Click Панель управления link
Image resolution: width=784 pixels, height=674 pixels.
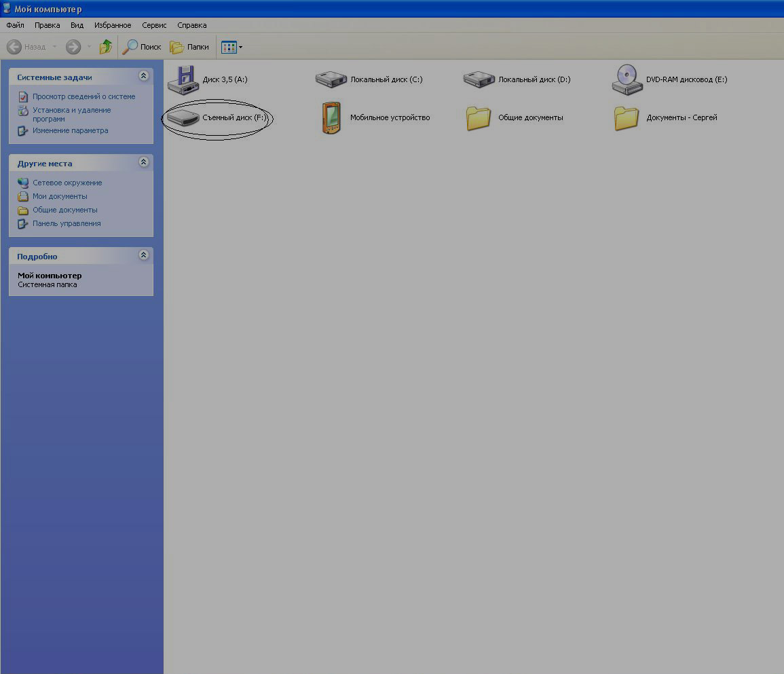point(67,223)
